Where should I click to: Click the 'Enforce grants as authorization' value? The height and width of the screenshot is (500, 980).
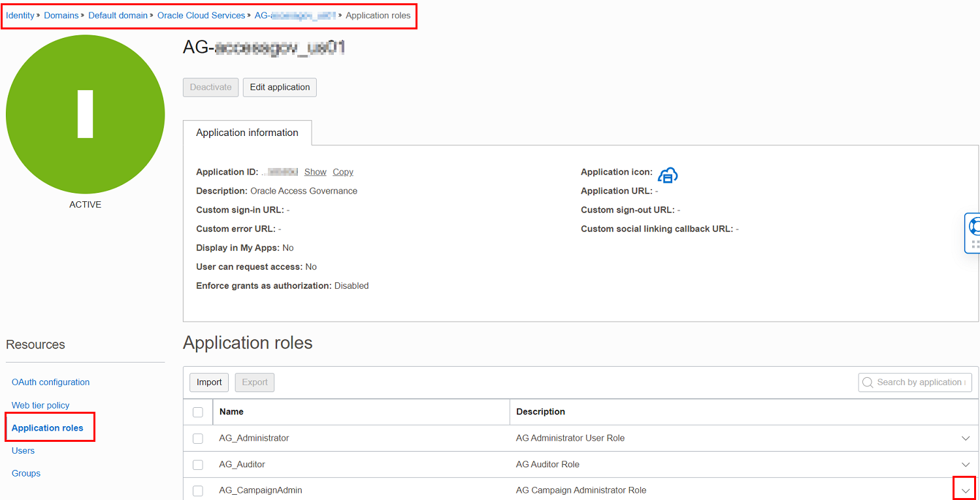351,286
